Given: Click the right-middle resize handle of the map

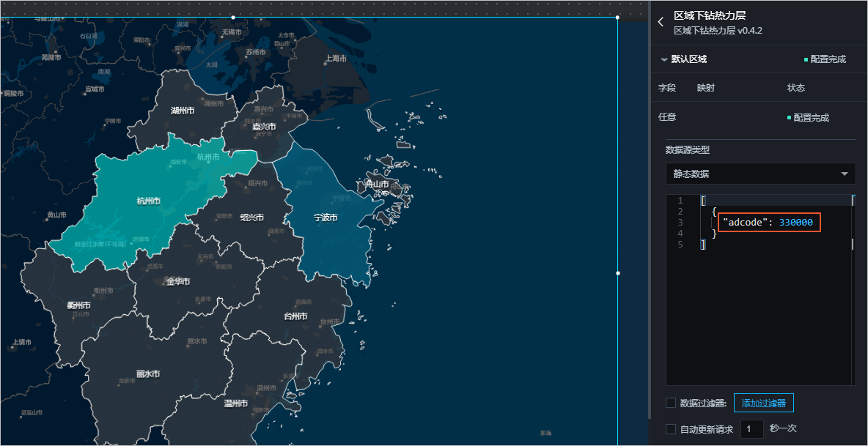Looking at the screenshot, I should point(617,273).
